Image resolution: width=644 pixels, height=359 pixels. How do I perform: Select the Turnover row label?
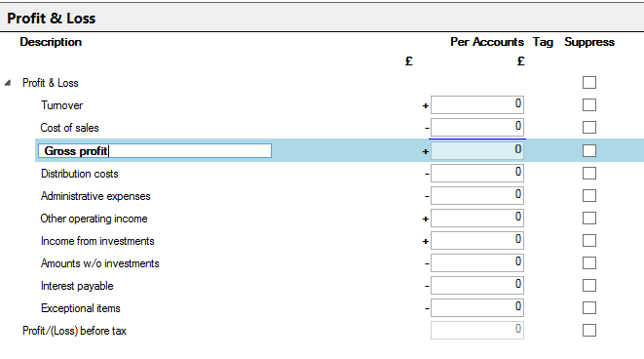click(x=61, y=105)
